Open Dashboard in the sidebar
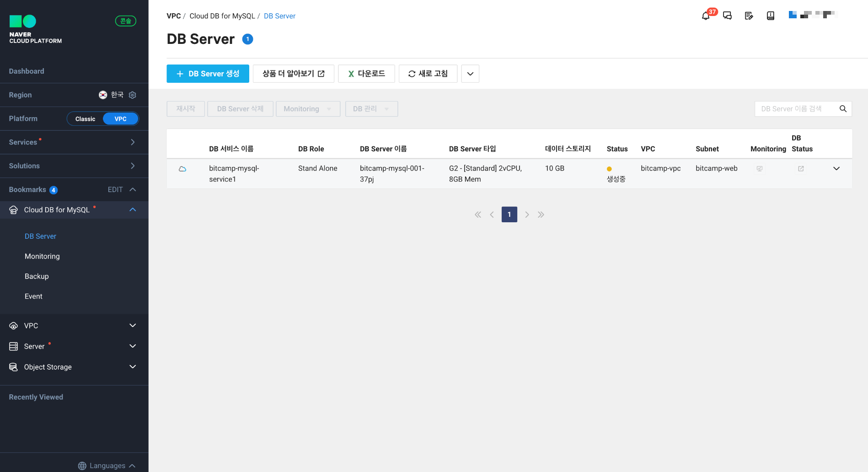The width and height of the screenshot is (868, 472). click(x=27, y=71)
